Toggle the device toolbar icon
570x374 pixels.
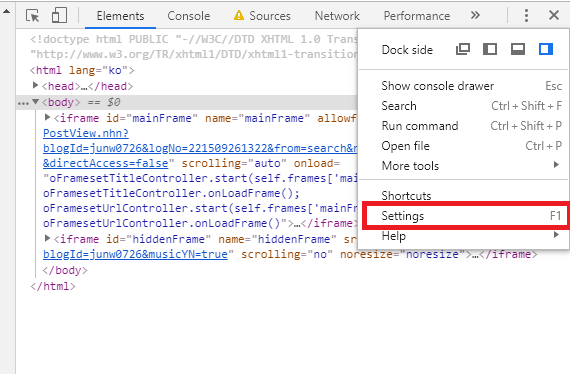tap(59, 16)
